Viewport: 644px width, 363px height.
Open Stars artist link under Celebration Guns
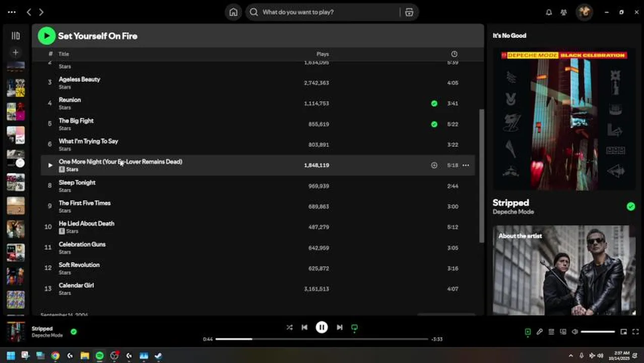click(65, 252)
